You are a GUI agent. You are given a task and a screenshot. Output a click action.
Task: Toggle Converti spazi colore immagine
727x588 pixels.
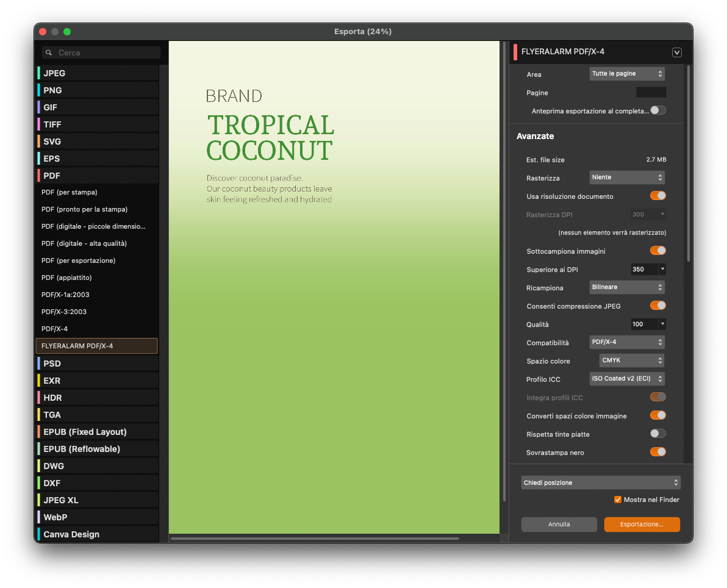(658, 415)
